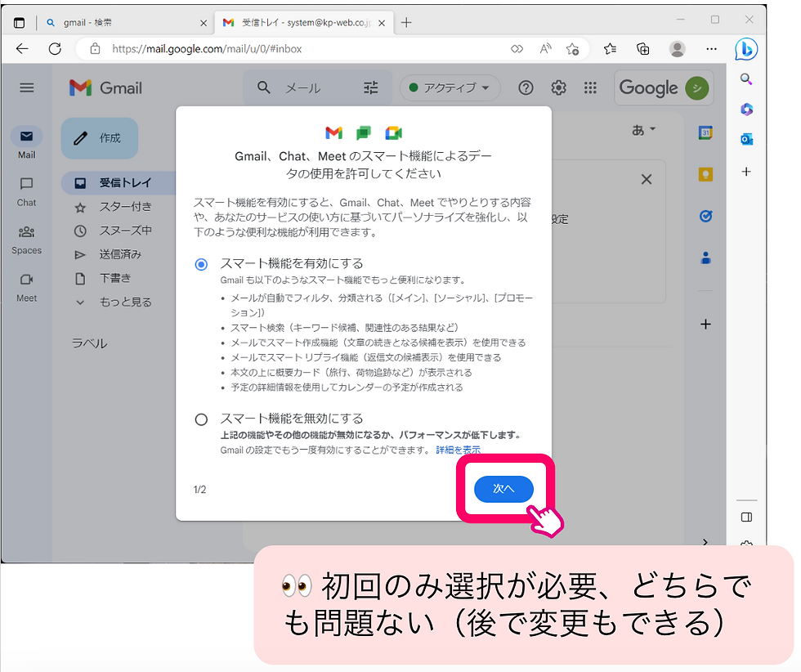This screenshot has width=801, height=672.
Task: Open new browser tab
Action: pos(406,23)
